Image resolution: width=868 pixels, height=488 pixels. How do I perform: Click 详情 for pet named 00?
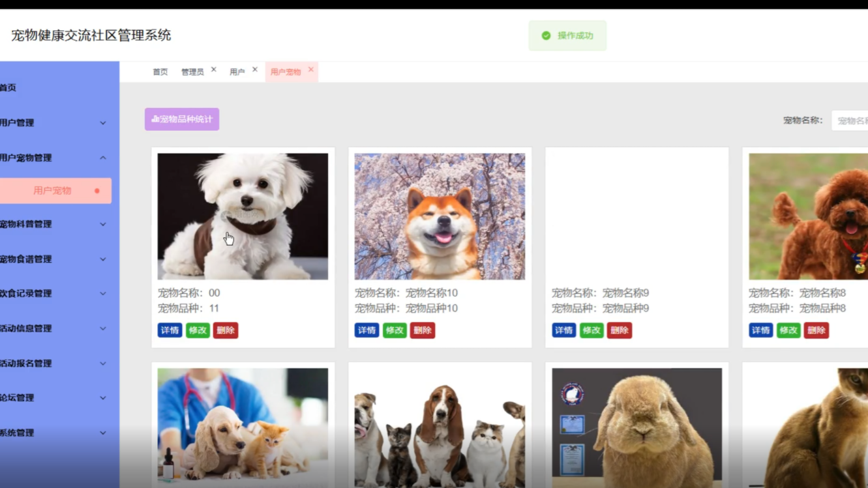[x=170, y=330]
